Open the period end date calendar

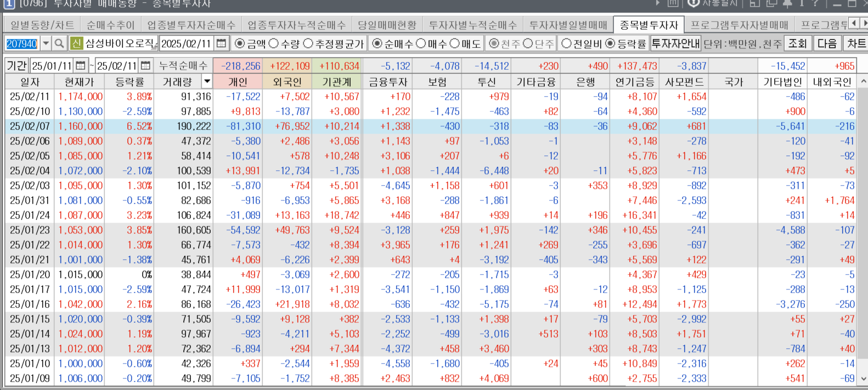point(145,66)
